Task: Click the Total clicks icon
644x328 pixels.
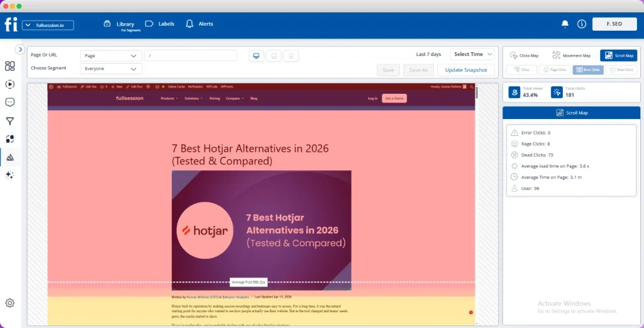Action: 557,92
